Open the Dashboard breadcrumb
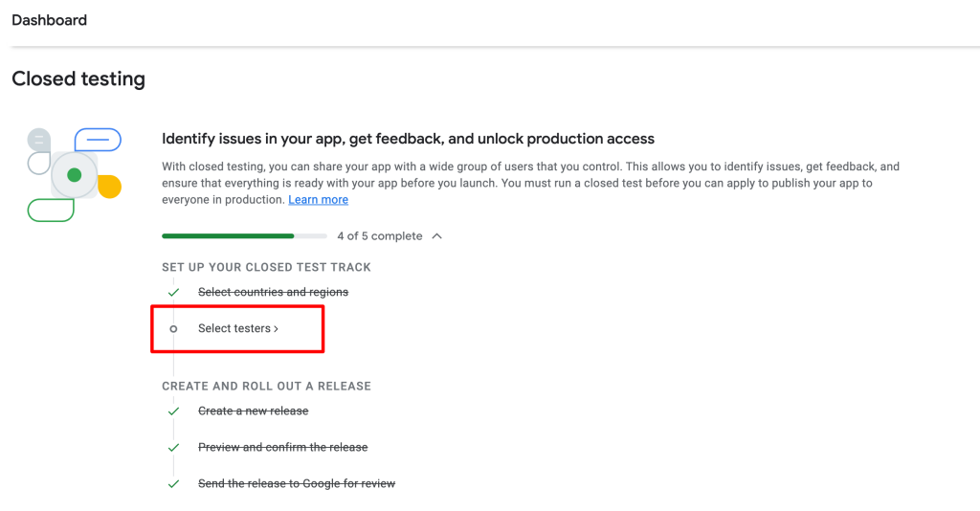This screenshot has width=980, height=511. tap(50, 20)
